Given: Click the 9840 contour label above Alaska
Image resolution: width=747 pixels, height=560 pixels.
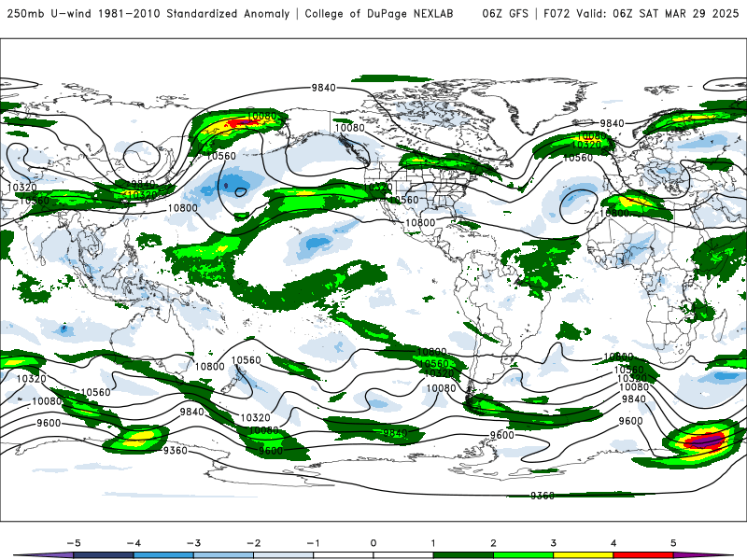Looking at the screenshot, I should (323, 88).
